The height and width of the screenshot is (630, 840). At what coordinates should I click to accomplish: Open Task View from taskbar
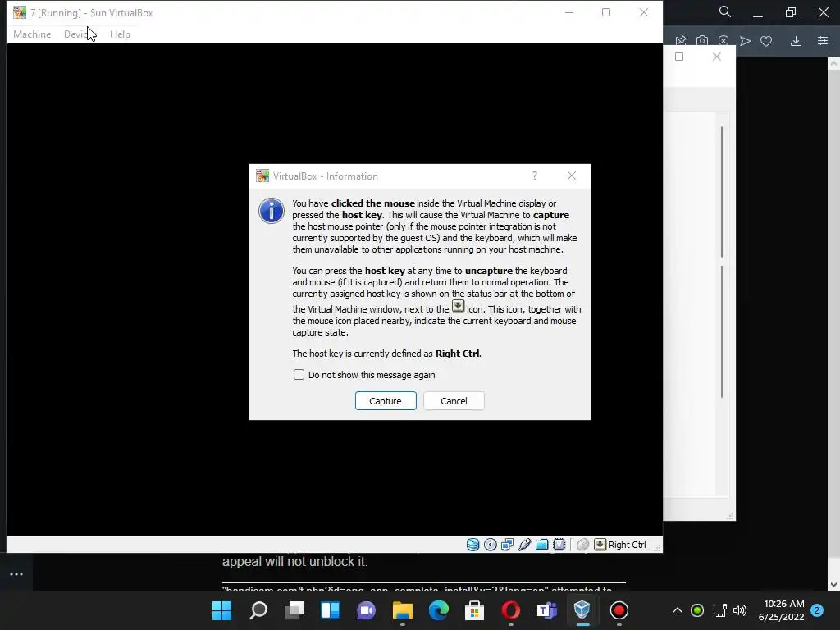pyautogui.click(x=294, y=610)
